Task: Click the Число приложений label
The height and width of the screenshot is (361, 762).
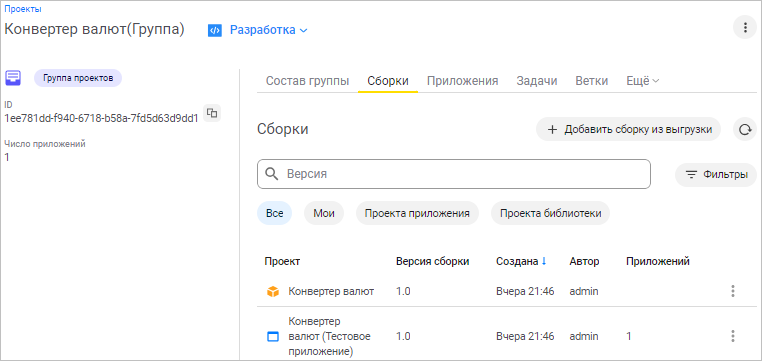Action: 45,144
